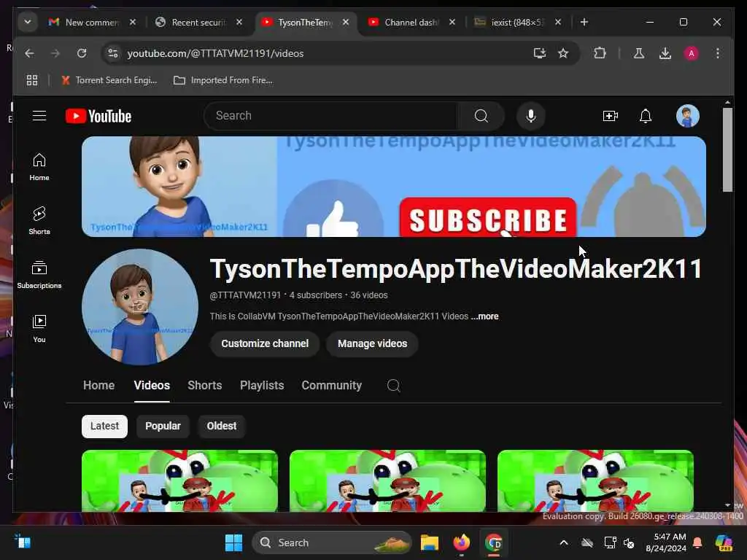Click the channel banner image

(393, 187)
